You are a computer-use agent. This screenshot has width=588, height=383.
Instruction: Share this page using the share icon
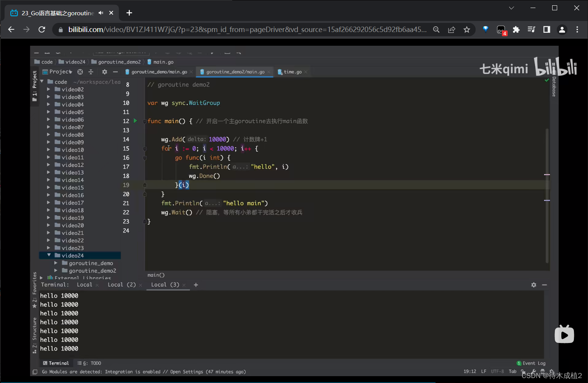(452, 29)
